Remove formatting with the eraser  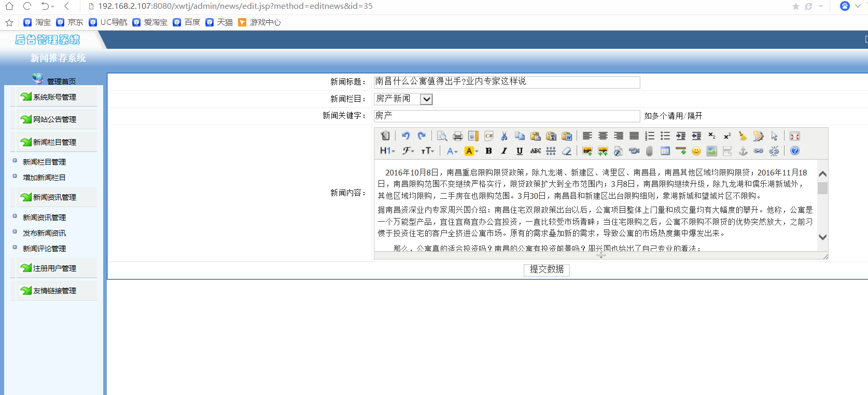click(567, 151)
